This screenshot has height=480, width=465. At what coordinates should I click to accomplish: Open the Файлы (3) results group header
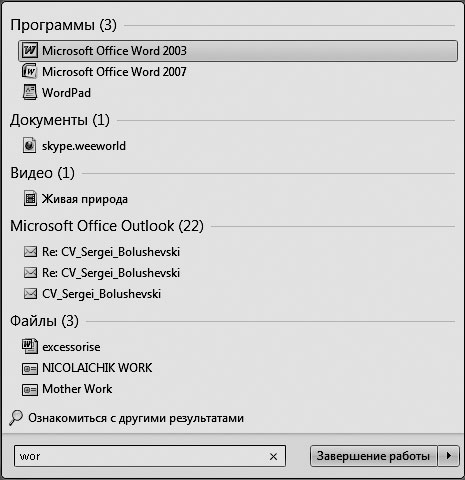[44, 321]
